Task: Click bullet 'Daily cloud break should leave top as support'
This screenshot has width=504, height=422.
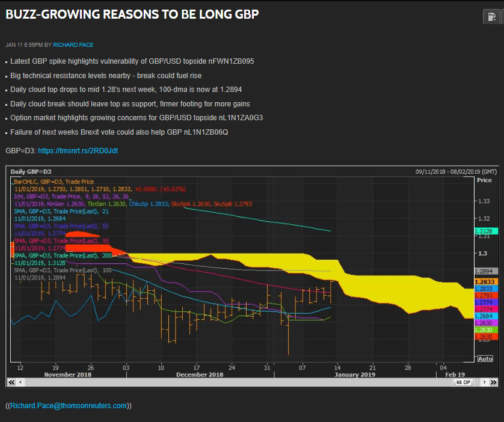Action: tap(130, 104)
